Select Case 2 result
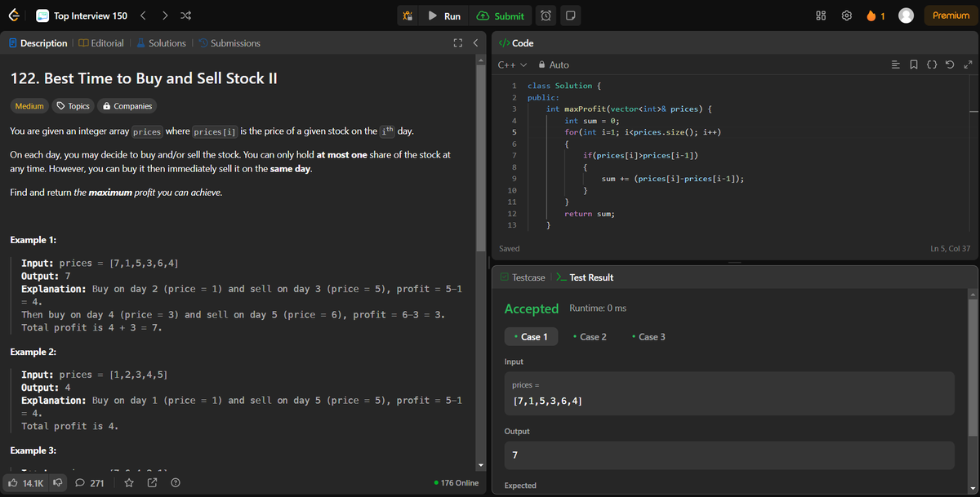Image resolution: width=980 pixels, height=497 pixels. [590, 336]
